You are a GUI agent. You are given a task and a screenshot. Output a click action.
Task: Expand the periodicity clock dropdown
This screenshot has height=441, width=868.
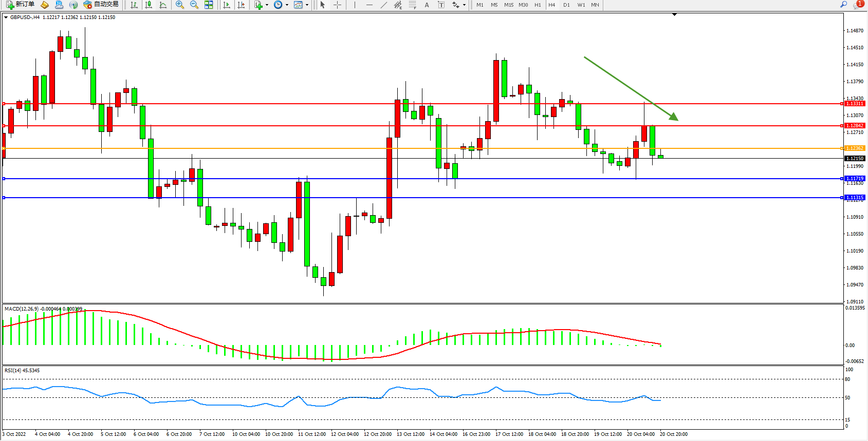click(286, 5)
